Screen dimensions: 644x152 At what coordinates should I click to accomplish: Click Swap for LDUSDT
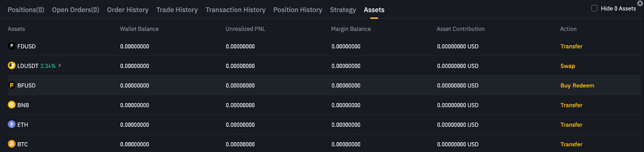(x=568, y=66)
